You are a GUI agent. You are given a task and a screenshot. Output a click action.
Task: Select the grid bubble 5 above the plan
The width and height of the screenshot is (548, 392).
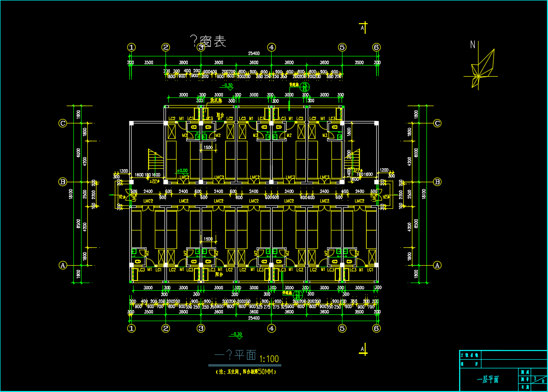click(x=342, y=47)
